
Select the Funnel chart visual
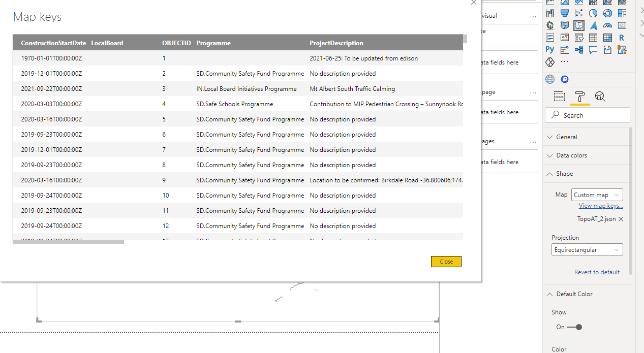[x=564, y=13]
